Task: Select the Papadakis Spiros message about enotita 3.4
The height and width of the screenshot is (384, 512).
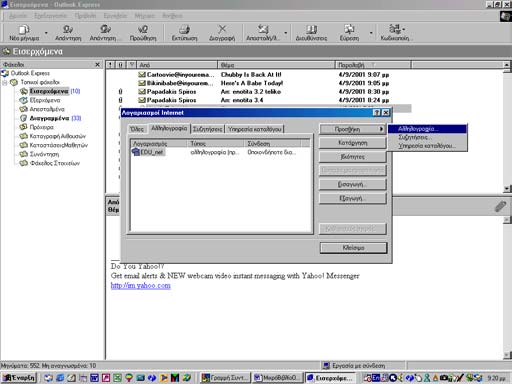Action: click(x=258, y=100)
